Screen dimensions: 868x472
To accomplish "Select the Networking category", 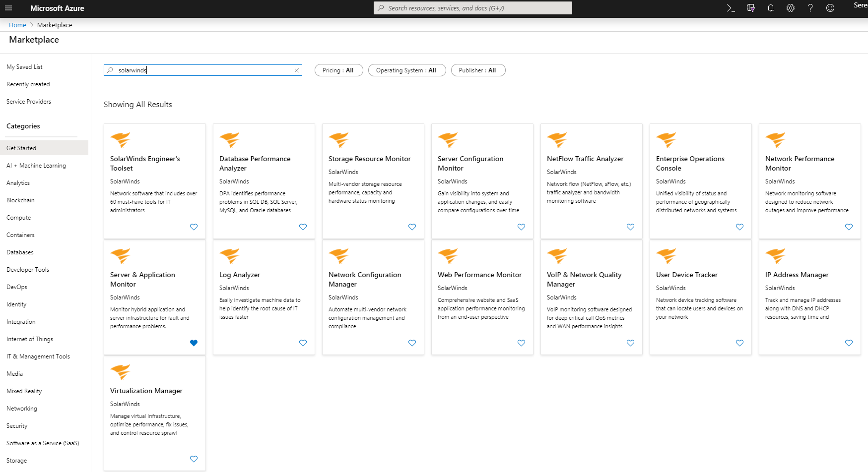I will (22, 409).
